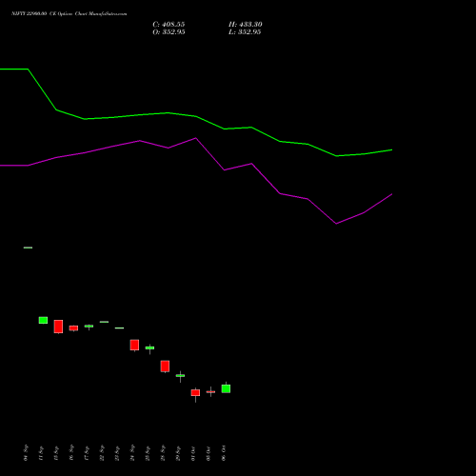Select the 04 Sep date label
The image size is (476, 476).
coord(26,452)
